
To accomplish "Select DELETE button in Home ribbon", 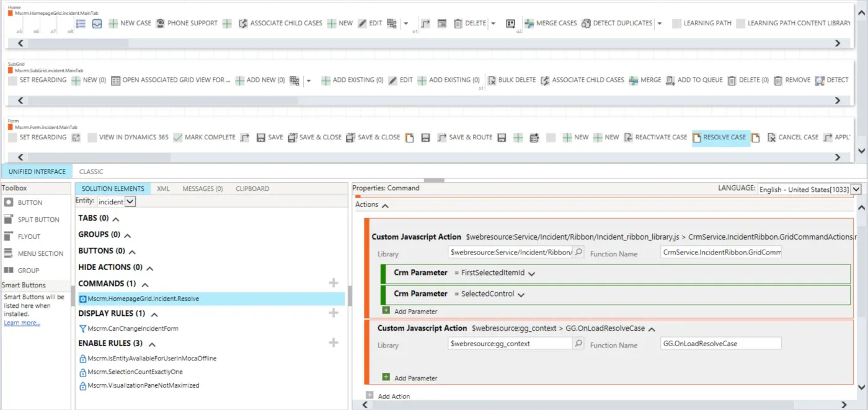I will coord(470,24).
